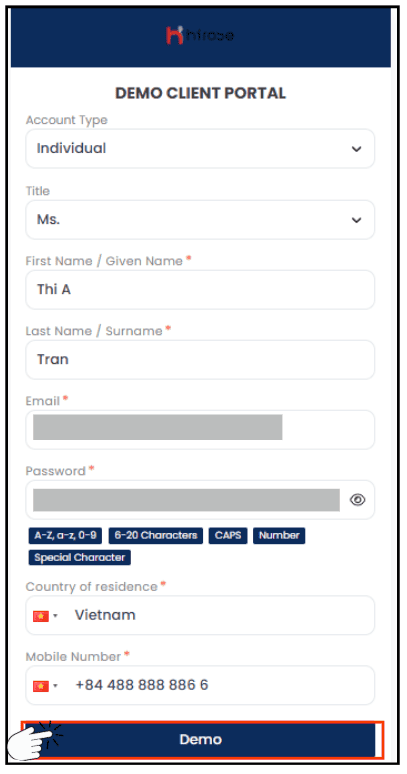Click Vietnam flag in Country of residence
Image resolution: width=407 pixels, height=774 pixels.
point(41,616)
